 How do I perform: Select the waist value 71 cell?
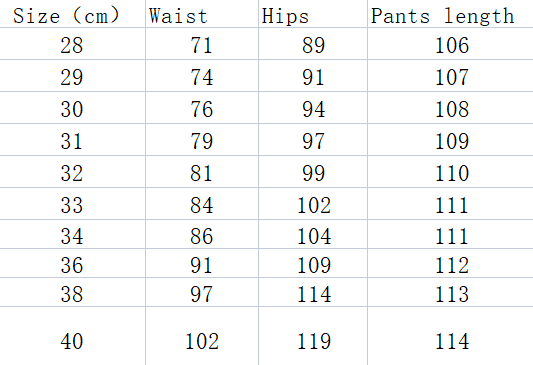point(202,44)
